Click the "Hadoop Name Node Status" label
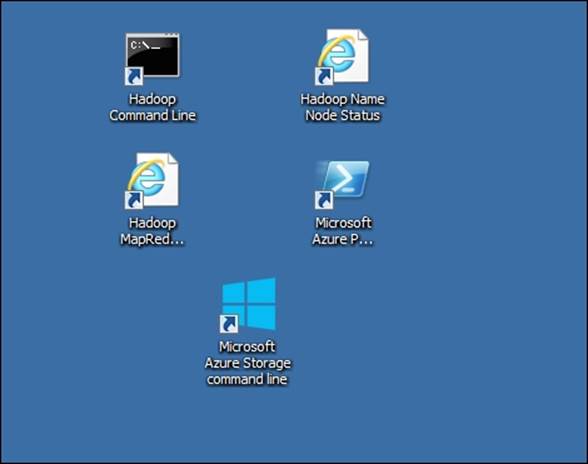Viewport: 588px width, 464px height. (x=342, y=107)
